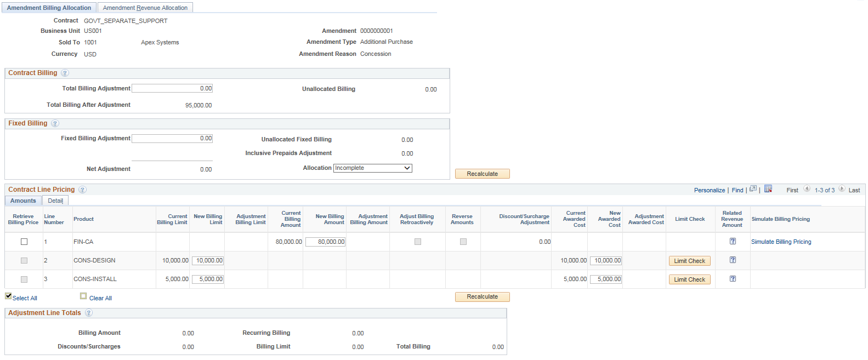Open Related Revenue Amount icon for CONS-DESIGN
This screenshot has height=360, width=868.
[733, 260]
